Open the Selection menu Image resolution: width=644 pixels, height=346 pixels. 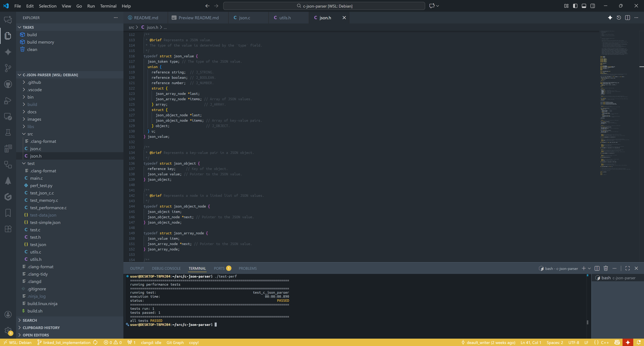click(x=47, y=6)
